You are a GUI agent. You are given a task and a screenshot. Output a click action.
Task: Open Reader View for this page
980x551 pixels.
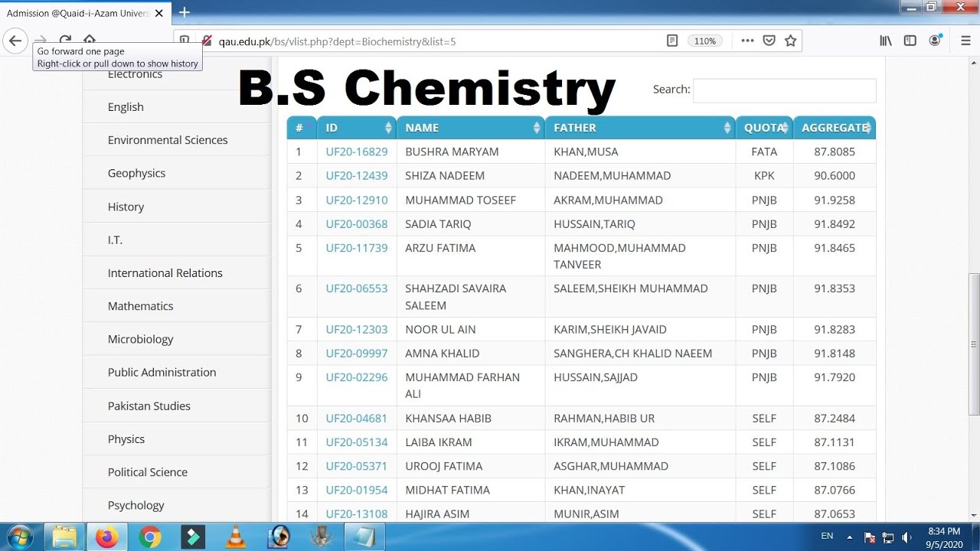(x=672, y=41)
